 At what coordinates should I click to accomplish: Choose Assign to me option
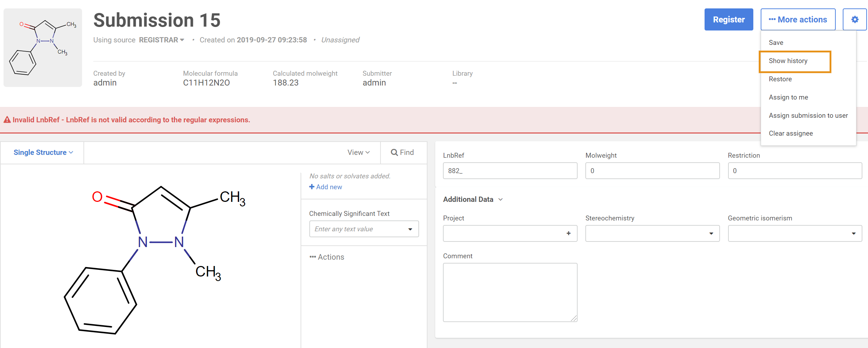click(788, 97)
